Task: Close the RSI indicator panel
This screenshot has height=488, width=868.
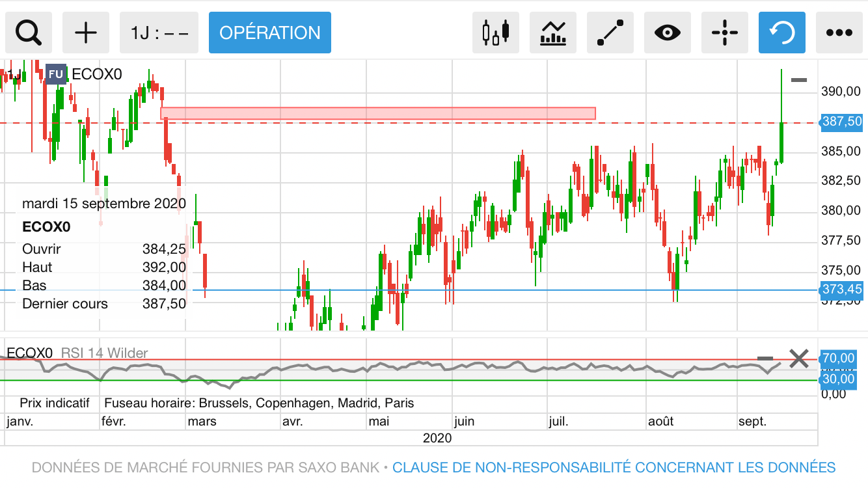Action: (799, 359)
